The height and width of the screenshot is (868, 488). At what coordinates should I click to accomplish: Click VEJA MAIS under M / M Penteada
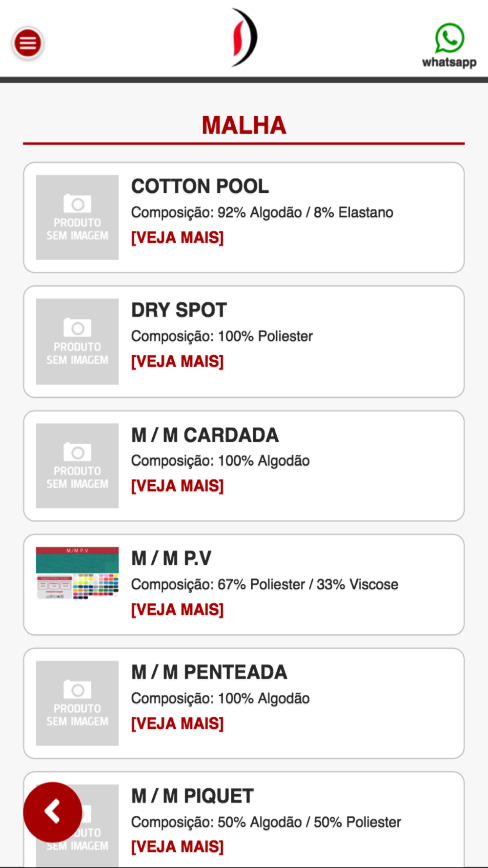click(x=177, y=723)
